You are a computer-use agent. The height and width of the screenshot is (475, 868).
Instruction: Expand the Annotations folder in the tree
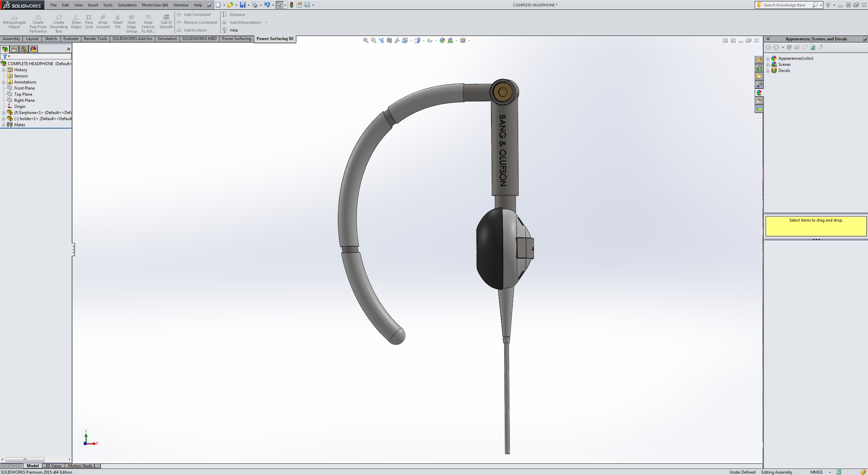[3, 82]
